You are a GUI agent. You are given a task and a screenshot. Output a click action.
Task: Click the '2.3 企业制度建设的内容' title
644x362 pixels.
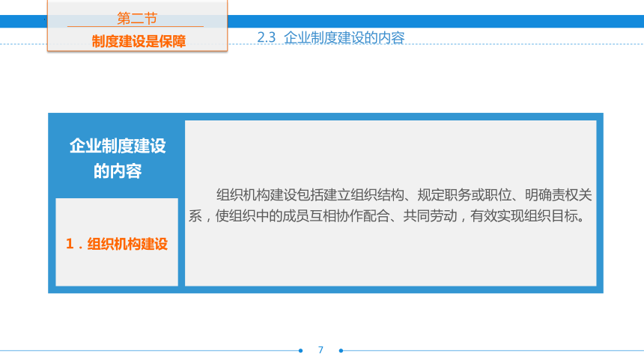click(331, 37)
